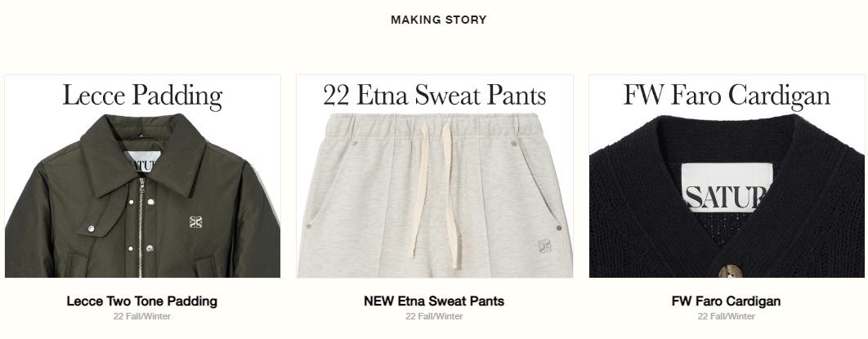Click the tortoiseshell button on the black cardigan
The image size is (868, 339).
pyautogui.click(x=730, y=271)
